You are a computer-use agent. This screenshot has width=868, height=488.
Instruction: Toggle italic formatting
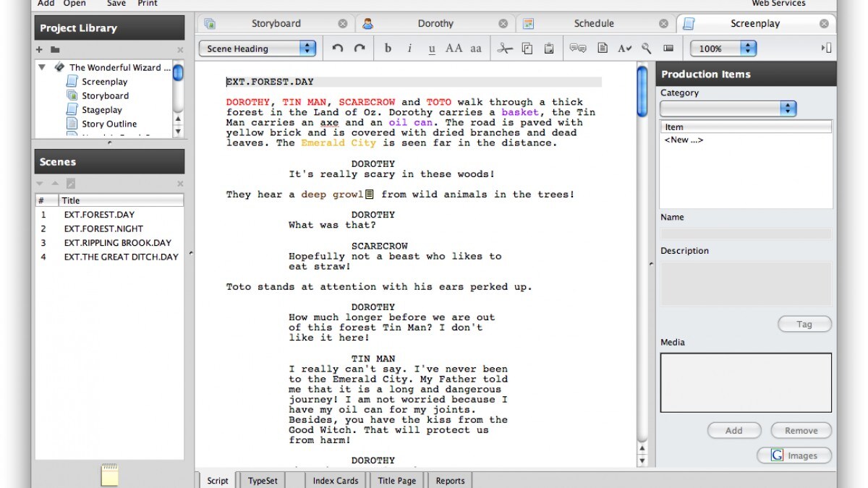(x=409, y=48)
